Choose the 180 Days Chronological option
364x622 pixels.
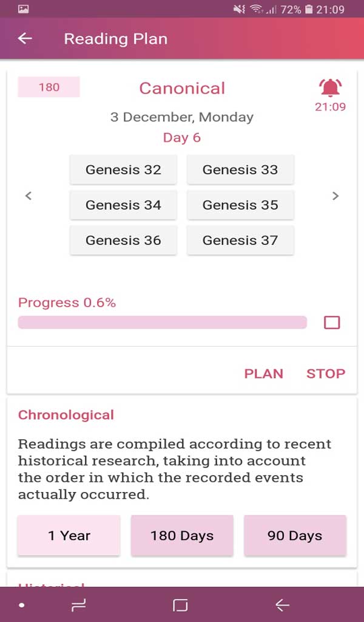[182, 535]
